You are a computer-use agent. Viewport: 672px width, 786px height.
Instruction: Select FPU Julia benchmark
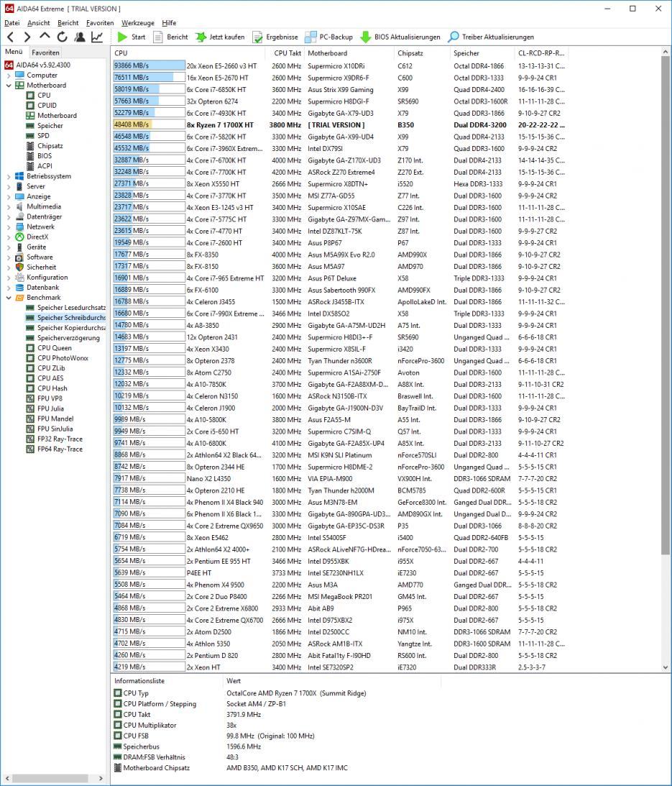[x=50, y=408]
